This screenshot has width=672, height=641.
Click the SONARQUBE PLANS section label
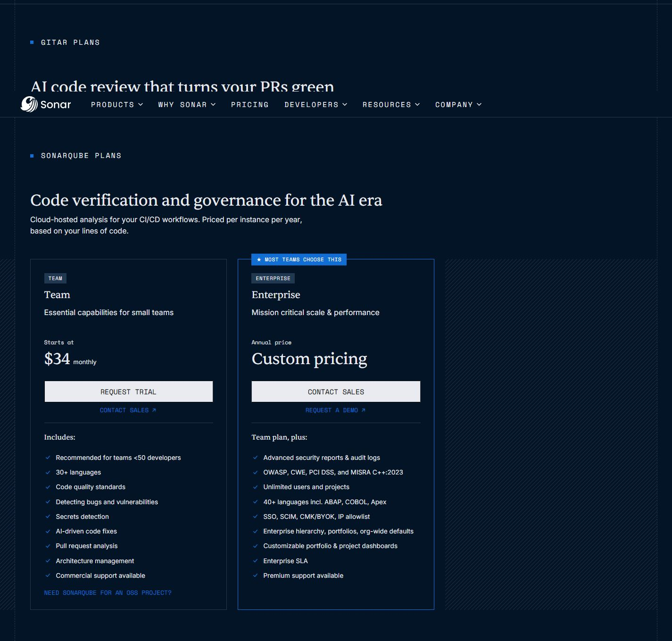coord(81,156)
